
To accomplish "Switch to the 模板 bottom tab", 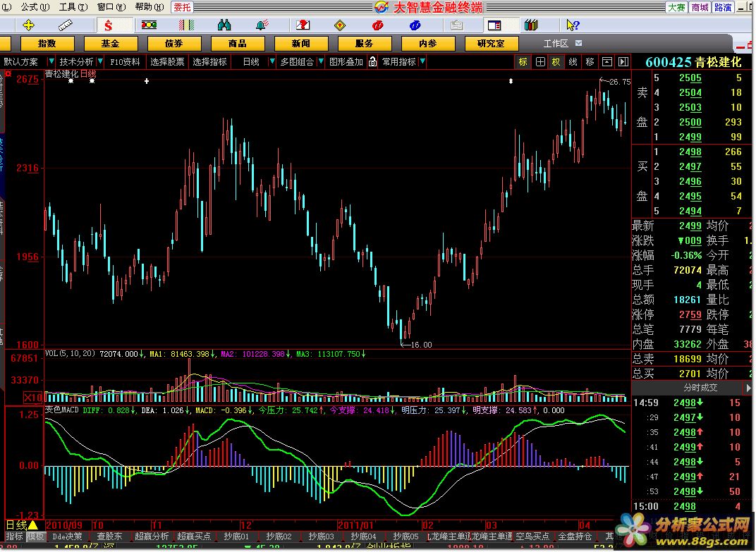I will click(35, 536).
